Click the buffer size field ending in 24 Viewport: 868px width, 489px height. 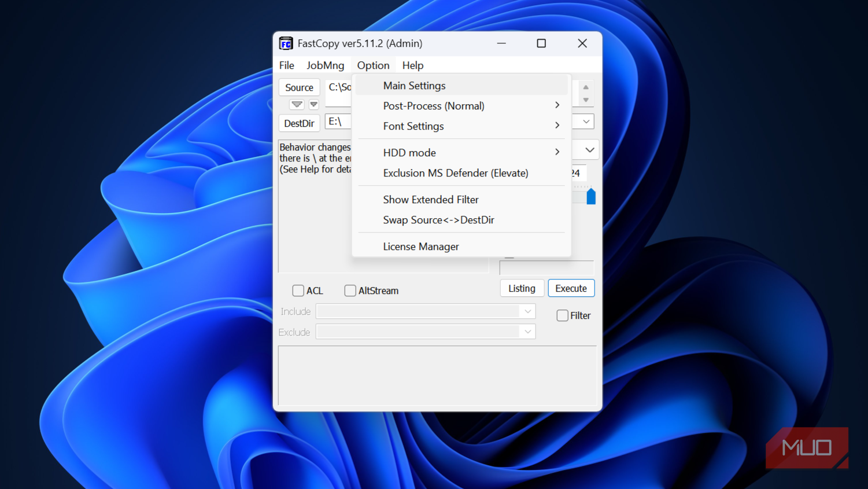[579, 173]
